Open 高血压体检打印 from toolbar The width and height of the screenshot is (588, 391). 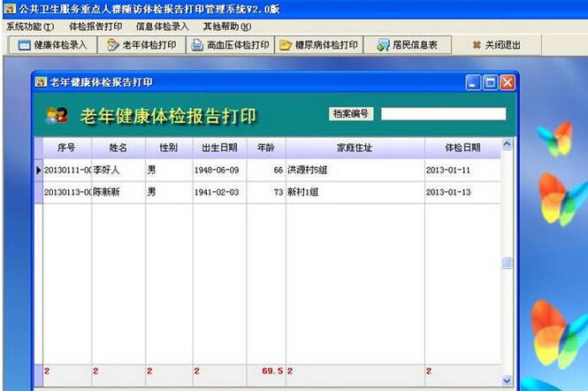[x=230, y=45]
